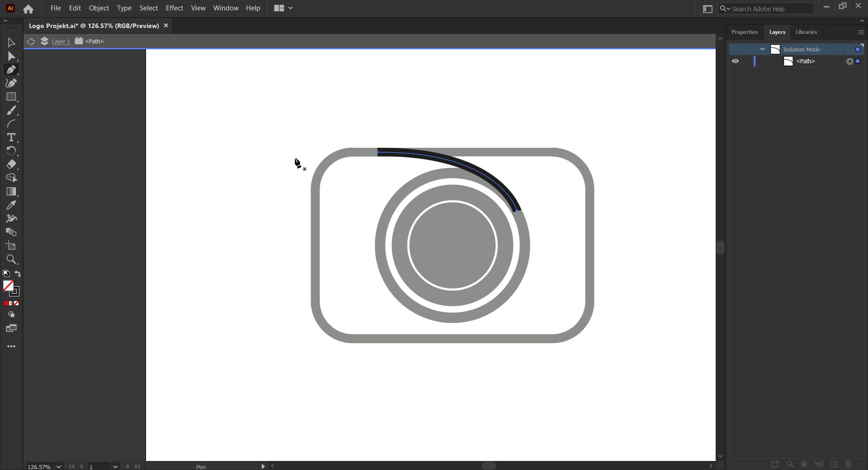Select the Eyedropper tool
The width and height of the screenshot is (868, 470).
click(11, 205)
